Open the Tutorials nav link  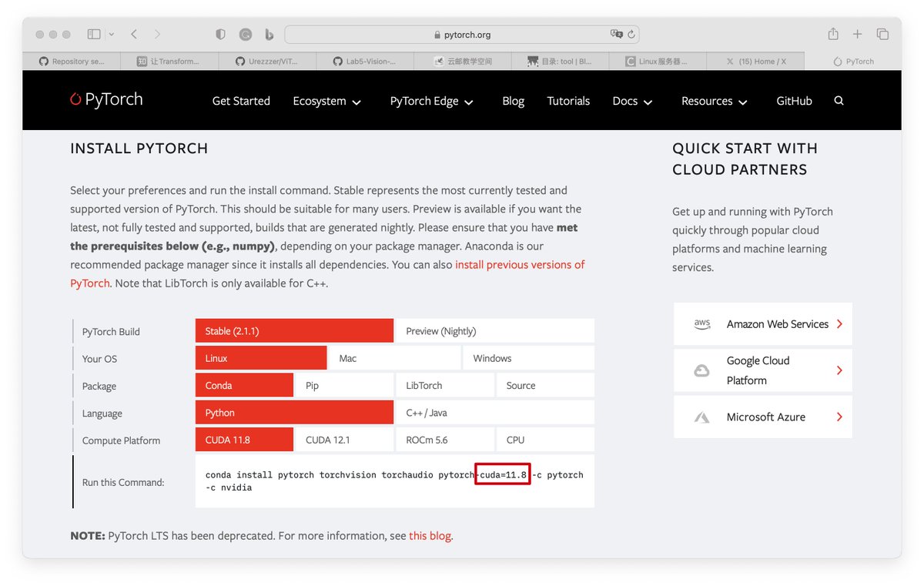(x=568, y=101)
